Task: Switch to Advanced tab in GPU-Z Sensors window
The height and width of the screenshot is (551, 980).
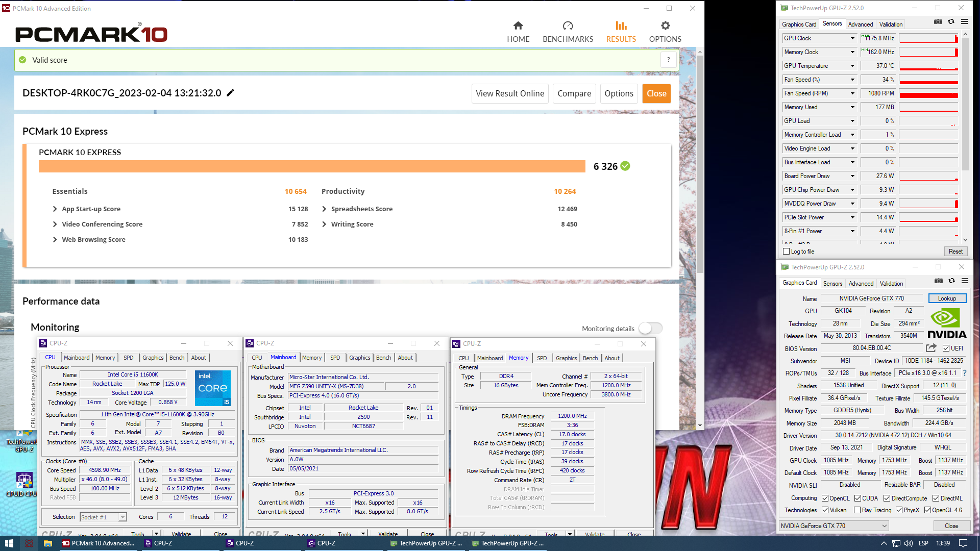Action: tap(861, 24)
